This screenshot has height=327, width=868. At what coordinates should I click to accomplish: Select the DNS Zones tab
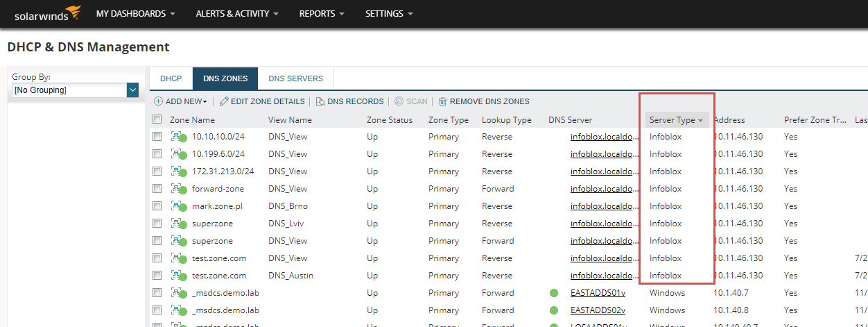(x=225, y=79)
